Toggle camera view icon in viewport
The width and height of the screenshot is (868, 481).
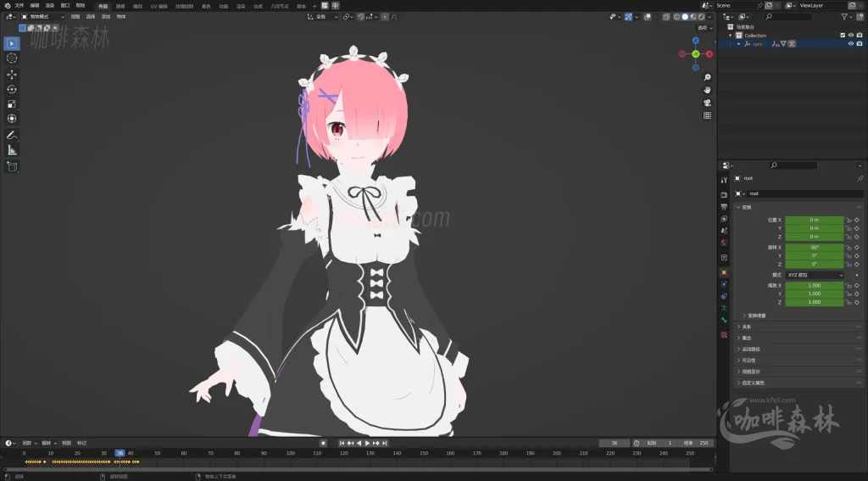(707, 103)
